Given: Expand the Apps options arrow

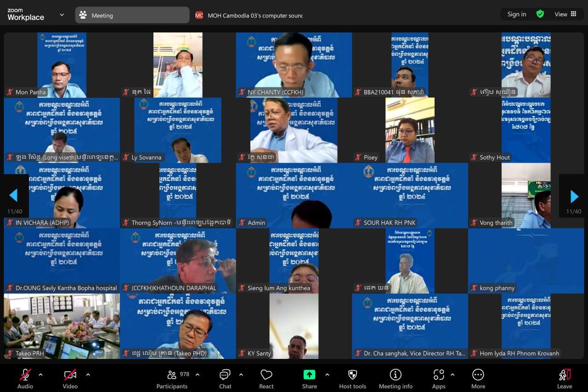Looking at the screenshot, I should pos(452,375).
